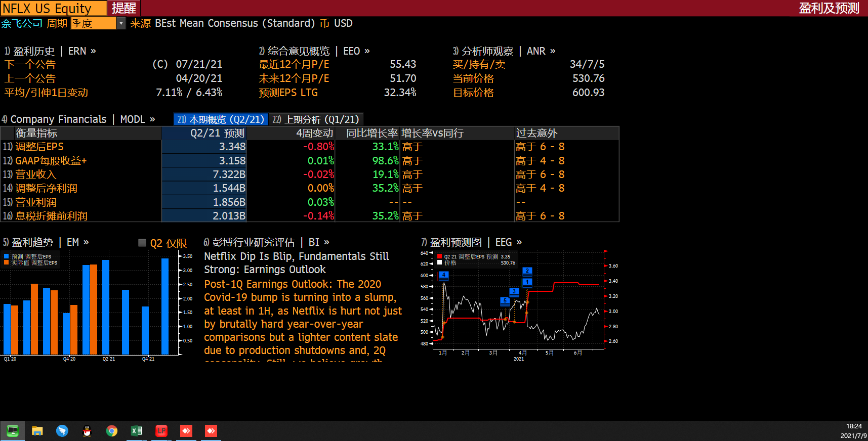Click the 3.348 EPS estimate cell

click(x=204, y=147)
